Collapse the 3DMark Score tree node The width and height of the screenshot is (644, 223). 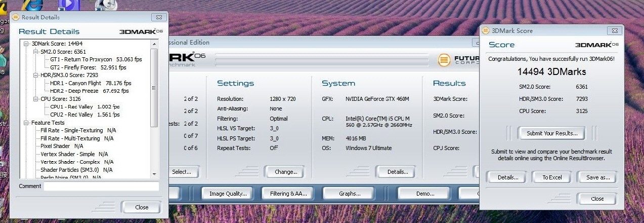pyautogui.click(x=27, y=44)
